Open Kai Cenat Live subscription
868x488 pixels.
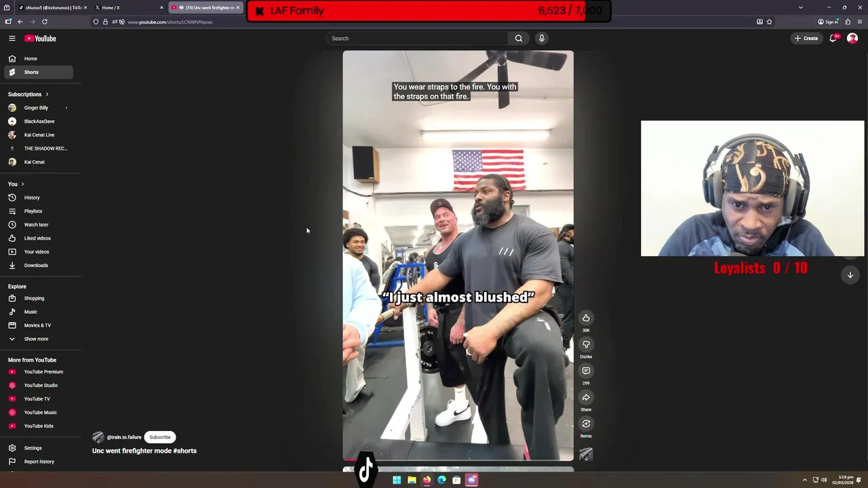click(38, 135)
